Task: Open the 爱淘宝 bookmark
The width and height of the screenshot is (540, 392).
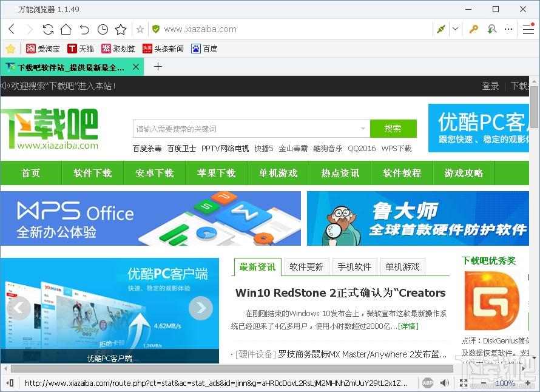Action: pos(42,49)
